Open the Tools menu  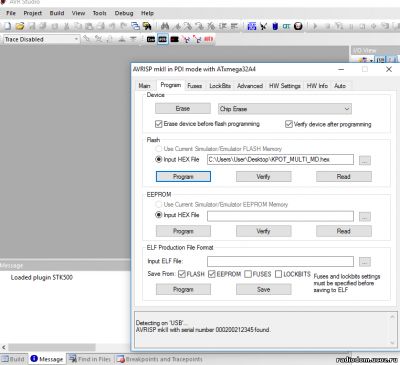(99, 13)
